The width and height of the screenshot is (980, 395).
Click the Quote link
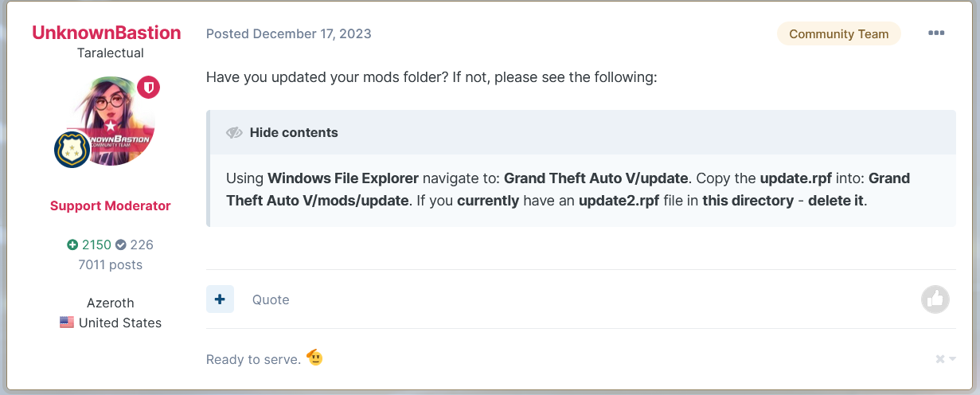coord(271,300)
